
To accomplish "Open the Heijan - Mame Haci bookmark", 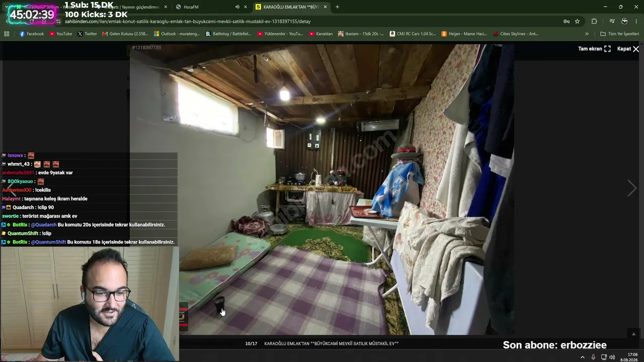I will (464, 34).
